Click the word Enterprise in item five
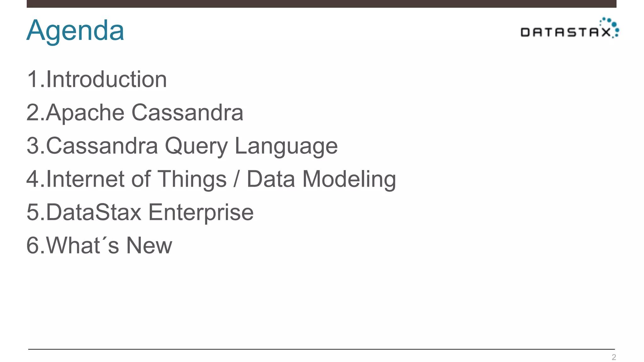This screenshot has height=362, width=644. pyautogui.click(x=201, y=213)
